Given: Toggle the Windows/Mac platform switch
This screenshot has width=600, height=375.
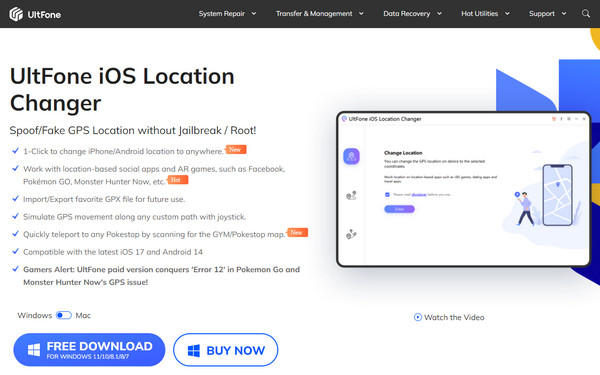Looking at the screenshot, I should pyautogui.click(x=64, y=315).
